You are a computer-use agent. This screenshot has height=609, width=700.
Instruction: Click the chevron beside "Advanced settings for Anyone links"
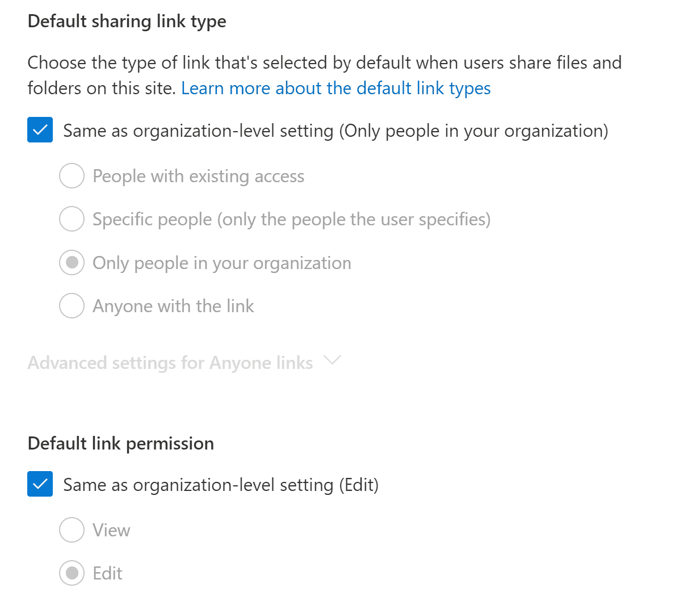333,361
